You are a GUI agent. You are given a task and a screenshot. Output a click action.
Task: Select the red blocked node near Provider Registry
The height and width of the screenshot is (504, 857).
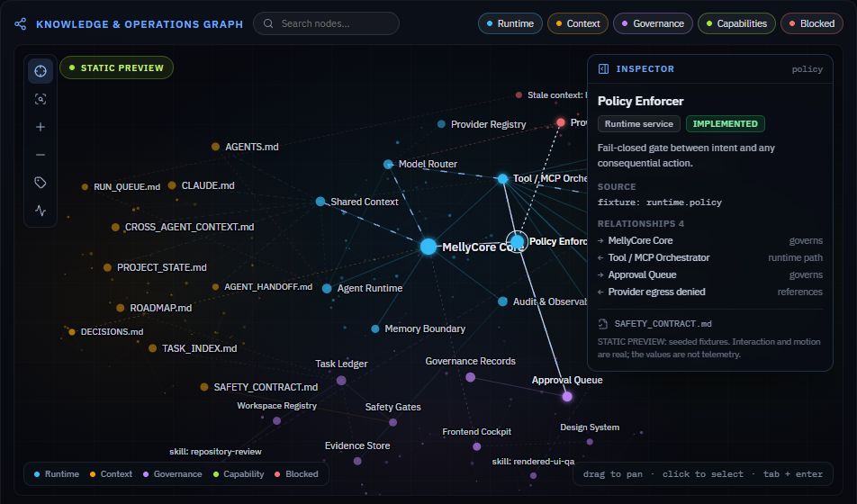click(561, 122)
